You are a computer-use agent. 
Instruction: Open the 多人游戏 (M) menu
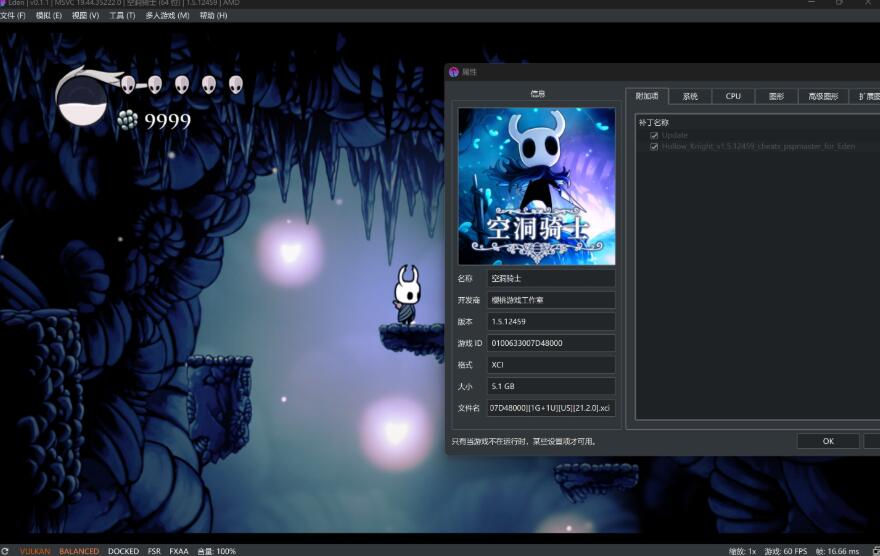point(167,15)
